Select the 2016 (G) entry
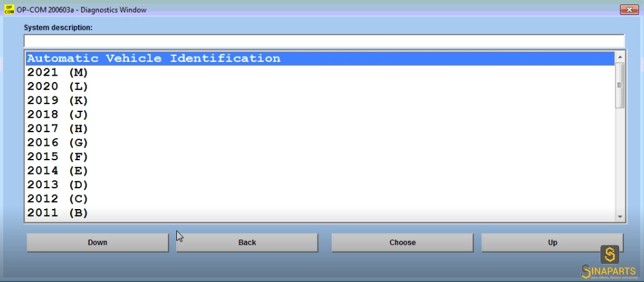This screenshot has height=282, width=644. [x=320, y=143]
